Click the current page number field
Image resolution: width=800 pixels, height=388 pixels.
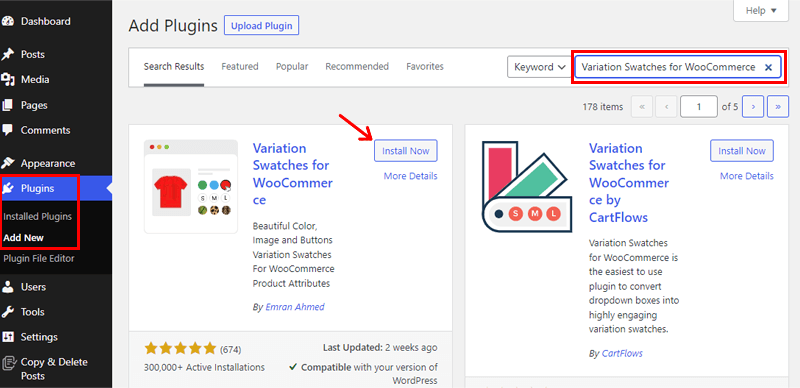tap(699, 107)
